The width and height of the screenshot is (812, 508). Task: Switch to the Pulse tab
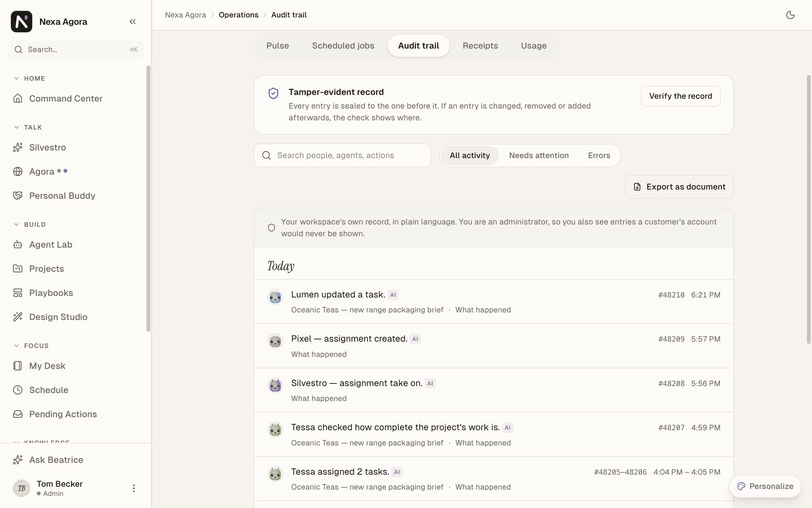[278, 46]
